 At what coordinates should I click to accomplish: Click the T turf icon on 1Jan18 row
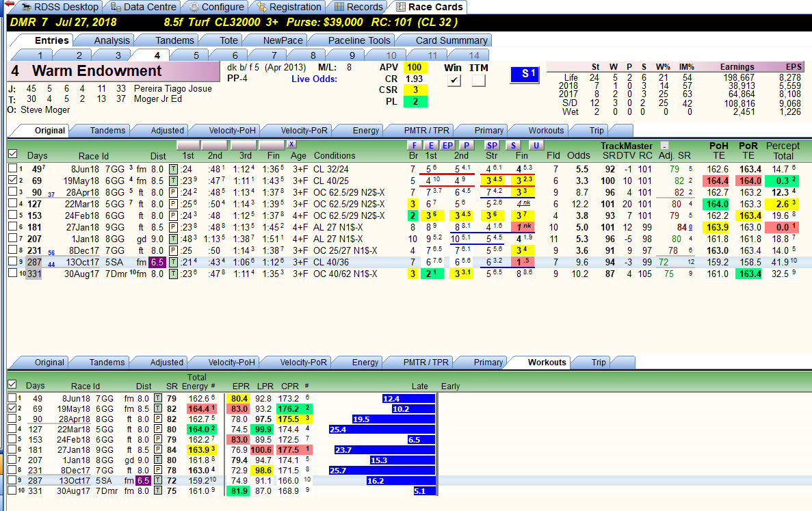(x=173, y=239)
